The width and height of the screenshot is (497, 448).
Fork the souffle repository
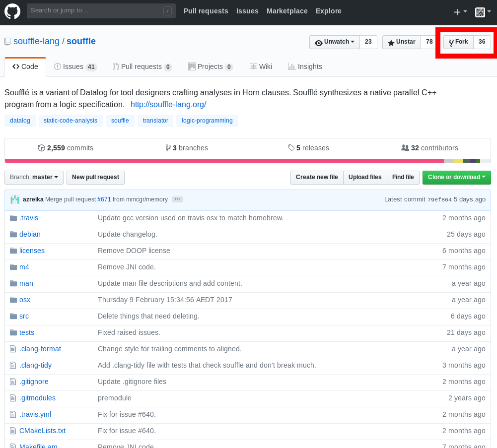459,42
